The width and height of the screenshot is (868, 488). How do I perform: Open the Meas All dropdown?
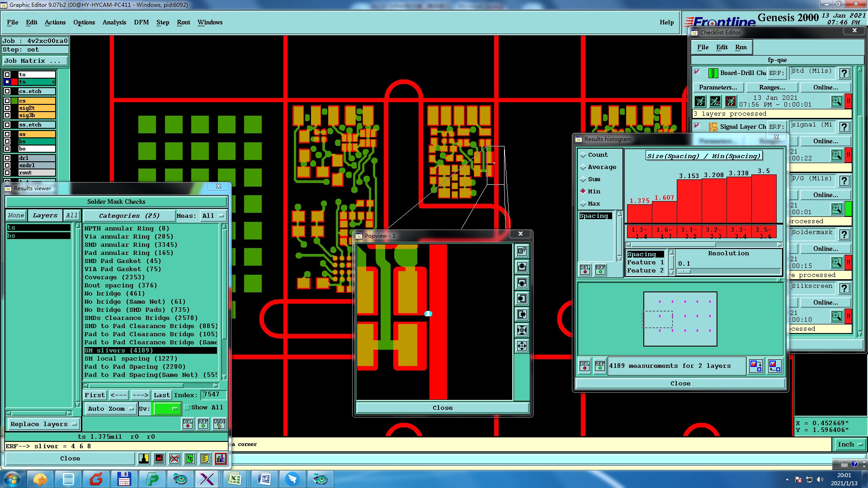pyautogui.click(x=213, y=216)
